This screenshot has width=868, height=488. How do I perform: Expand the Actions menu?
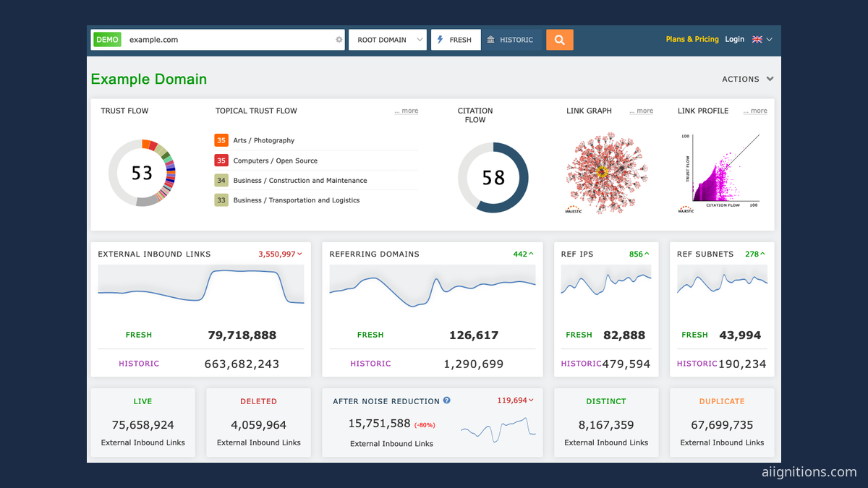click(748, 79)
